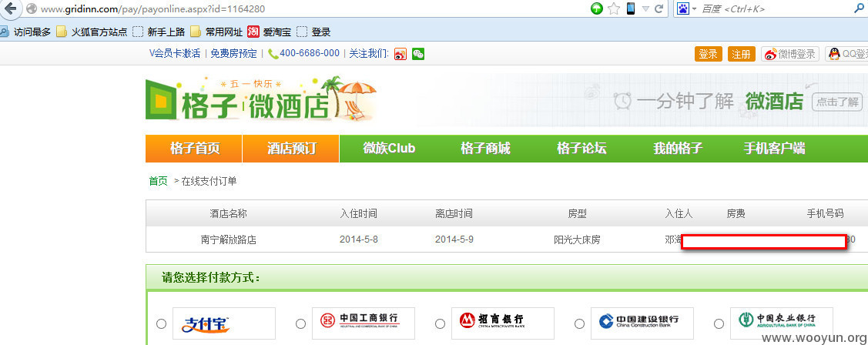Screen dimensions: 868x345
Task: Select the 招商银行 radio button
Action: pos(440,323)
